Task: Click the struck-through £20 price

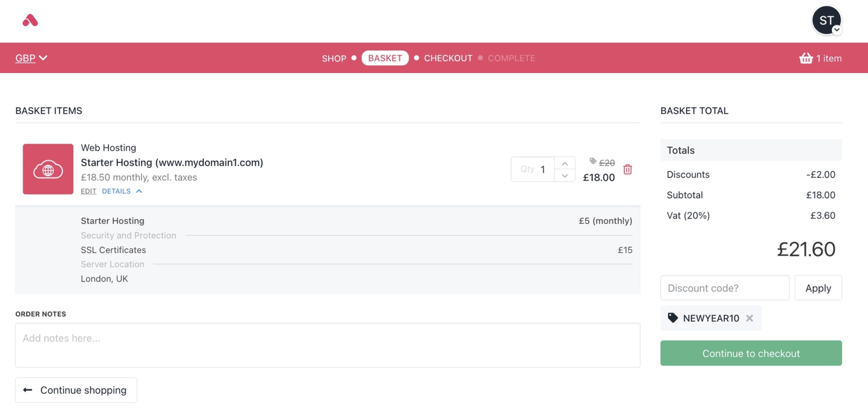Action: pos(607,163)
